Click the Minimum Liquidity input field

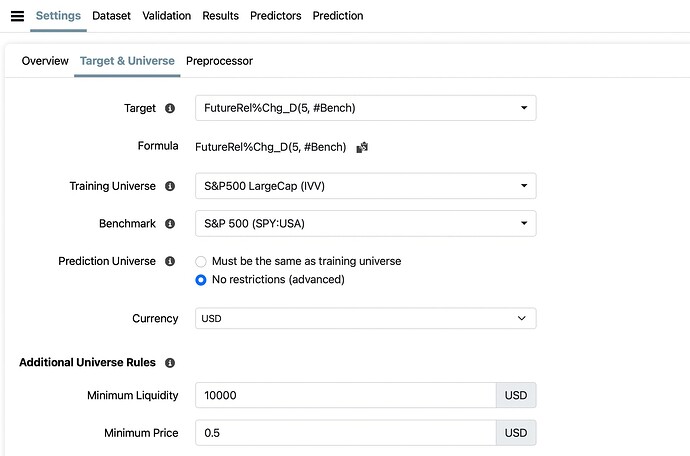(x=345, y=395)
